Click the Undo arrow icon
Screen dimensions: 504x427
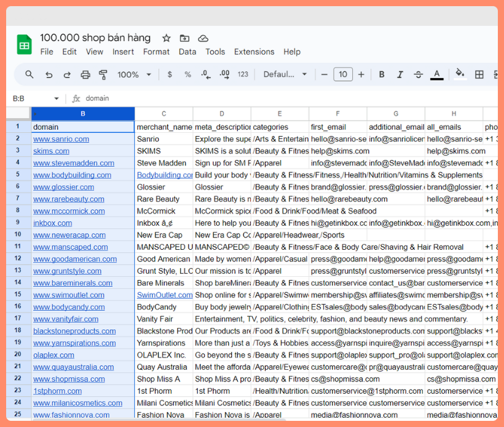pos(49,74)
